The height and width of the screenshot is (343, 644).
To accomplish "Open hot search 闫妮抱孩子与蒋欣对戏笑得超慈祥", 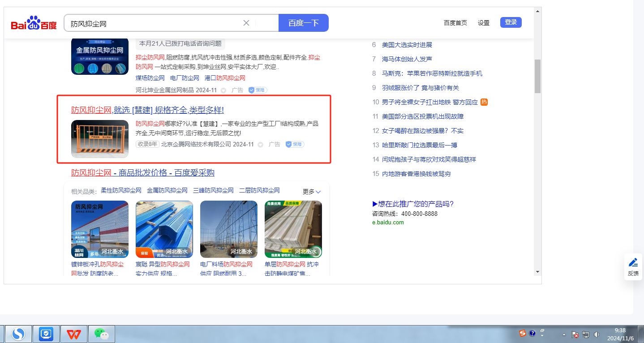I will coord(429,159).
